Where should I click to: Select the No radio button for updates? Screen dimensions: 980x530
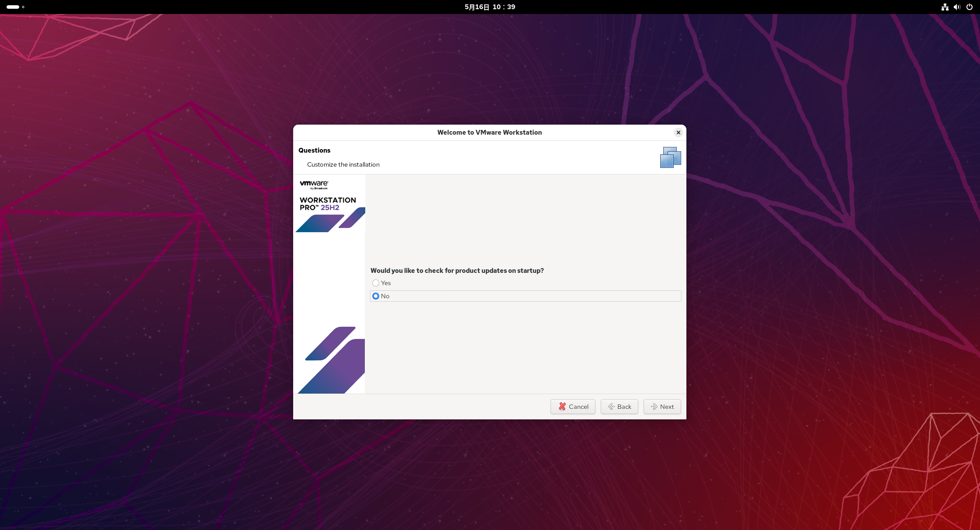pos(376,296)
